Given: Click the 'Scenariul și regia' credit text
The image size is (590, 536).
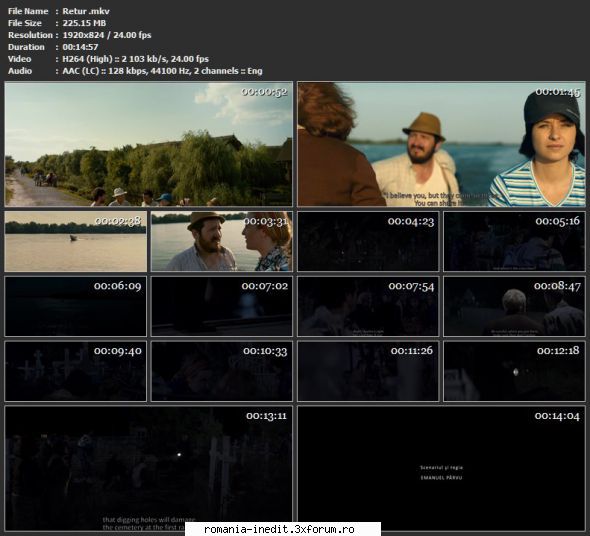Looking at the screenshot, I should tap(441, 467).
